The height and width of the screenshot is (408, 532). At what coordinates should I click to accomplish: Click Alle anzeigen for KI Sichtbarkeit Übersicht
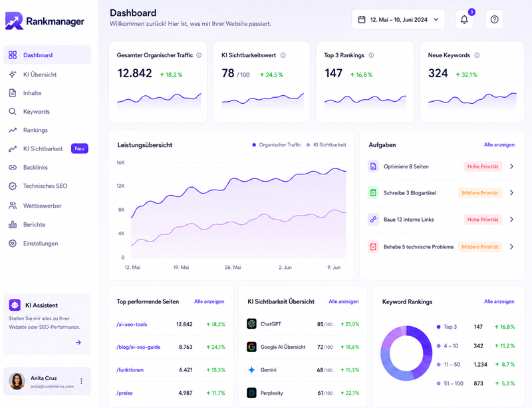(343, 302)
